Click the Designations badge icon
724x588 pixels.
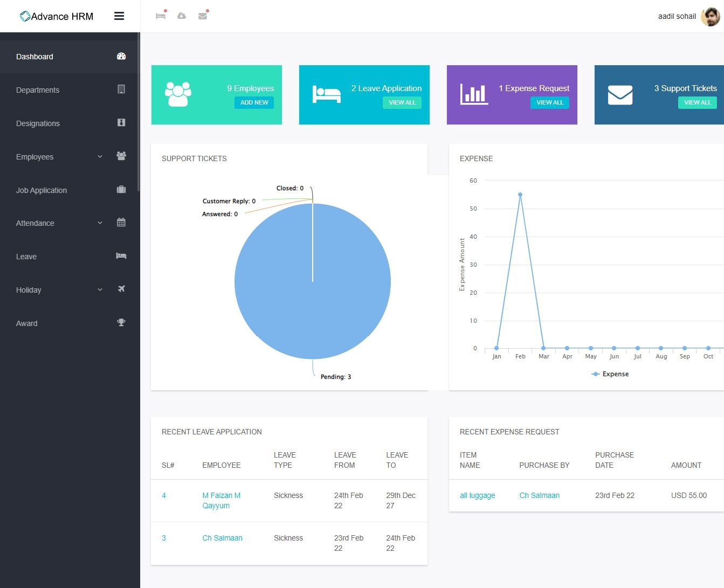click(x=121, y=123)
